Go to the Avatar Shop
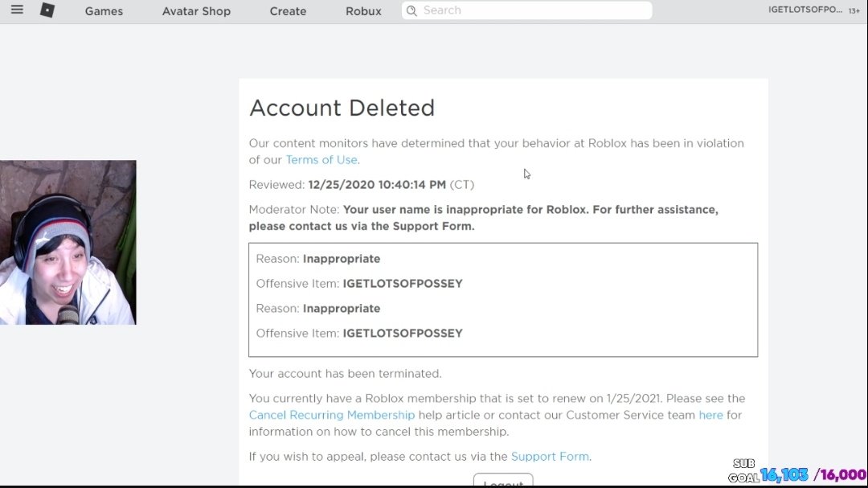 coord(197,11)
